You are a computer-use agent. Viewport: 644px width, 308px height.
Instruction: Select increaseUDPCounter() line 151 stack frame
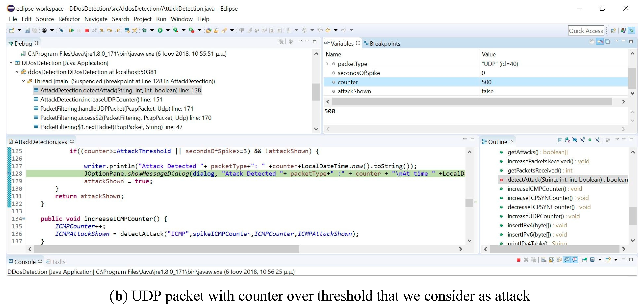coord(101,99)
